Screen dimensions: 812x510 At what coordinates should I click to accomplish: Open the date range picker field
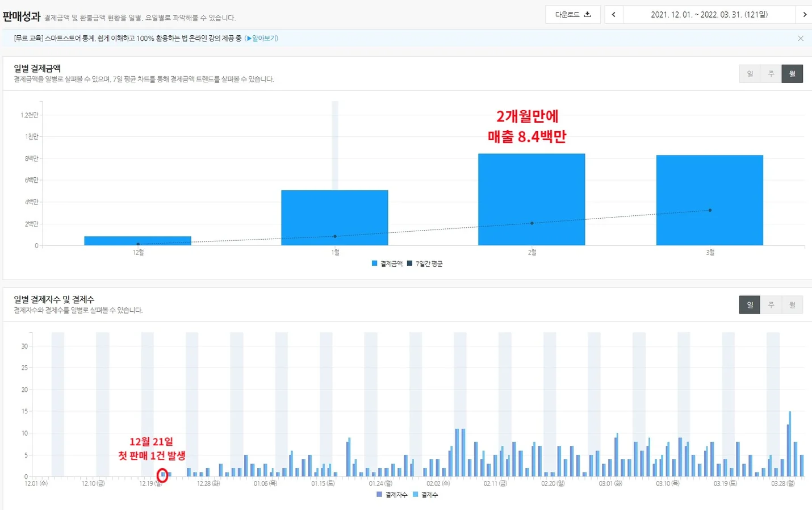pos(709,15)
